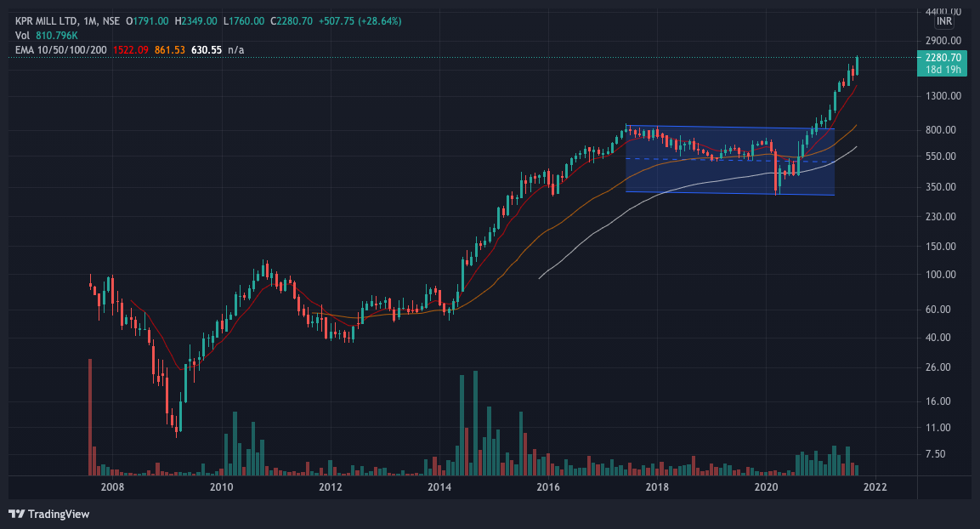
Task: Click the orange EMA value 861.53
Action: click(169, 49)
